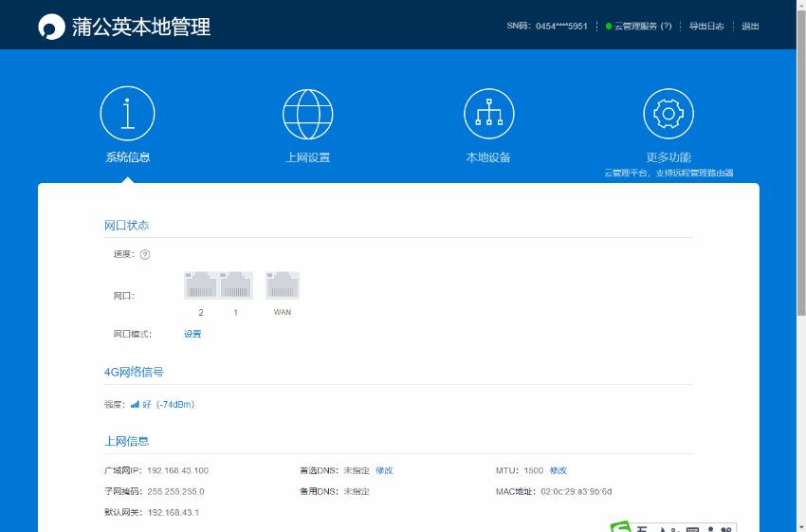Open 本地设备 network tree icon

pos(488,114)
